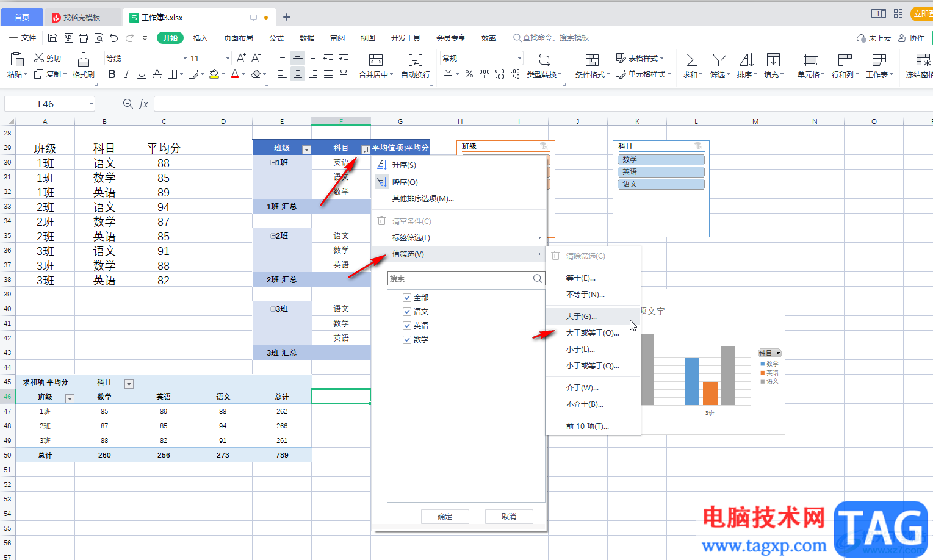Open Conditional Formatting (条件格式) icon
The image size is (933, 560).
point(592,59)
